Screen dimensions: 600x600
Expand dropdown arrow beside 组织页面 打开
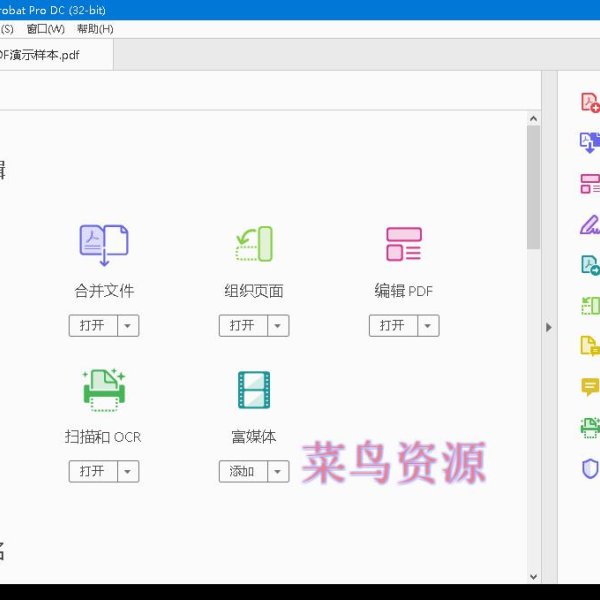pos(278,326)
